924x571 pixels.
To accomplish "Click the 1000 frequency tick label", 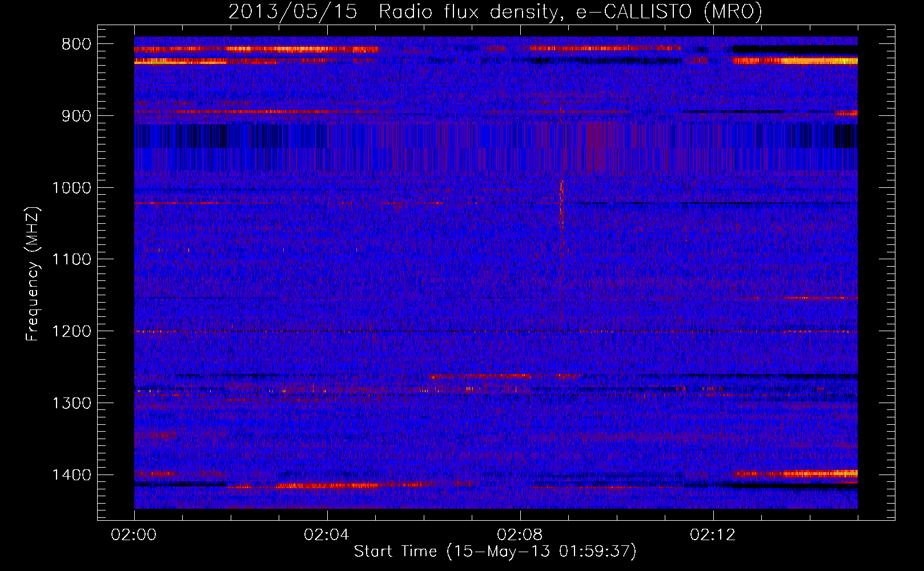I will (x=71, y=188).
